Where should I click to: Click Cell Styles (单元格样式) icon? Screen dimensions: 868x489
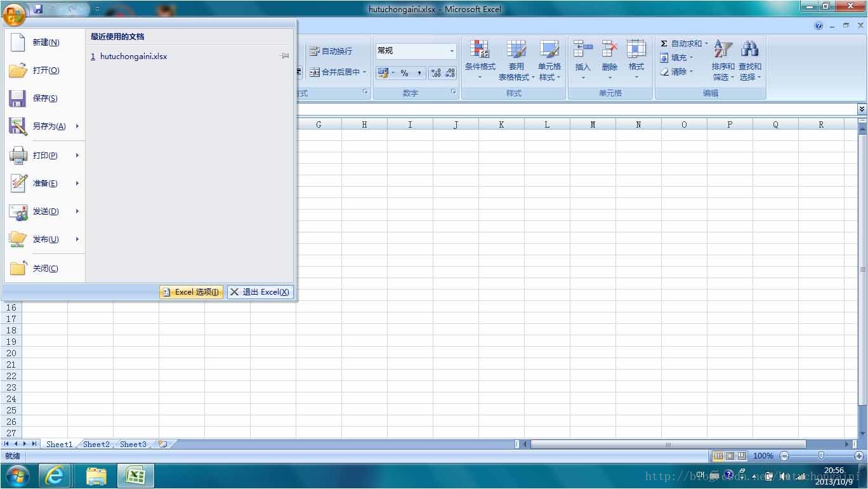coord(549,49)
